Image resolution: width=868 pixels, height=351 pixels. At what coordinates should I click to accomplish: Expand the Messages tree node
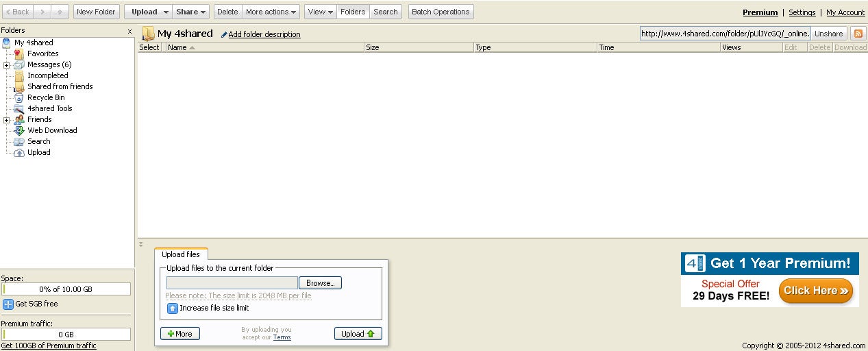6,65
